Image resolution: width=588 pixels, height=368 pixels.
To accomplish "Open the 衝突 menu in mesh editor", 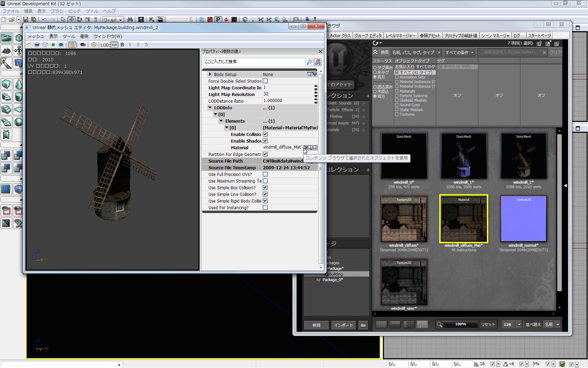I will (84, 36).
